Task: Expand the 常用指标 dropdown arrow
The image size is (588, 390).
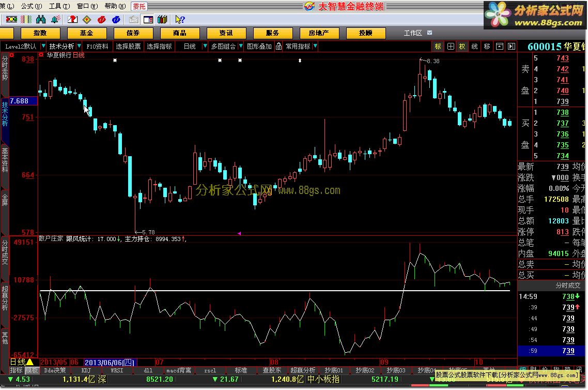Action: [x=315, y=46]
